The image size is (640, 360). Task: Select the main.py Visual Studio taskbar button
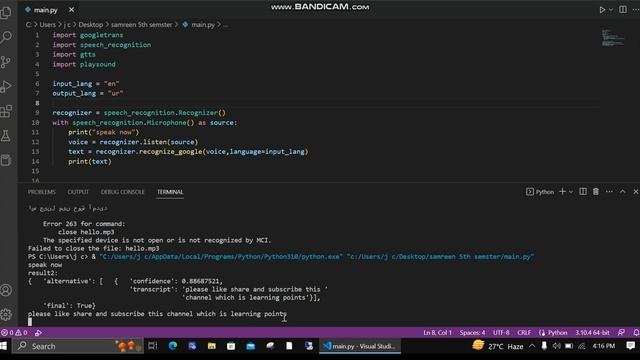[x=360, y=346]
